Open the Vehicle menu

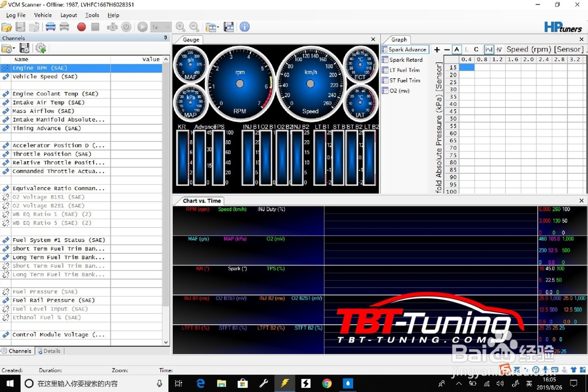pyautogui.click(x=43, y=15)
